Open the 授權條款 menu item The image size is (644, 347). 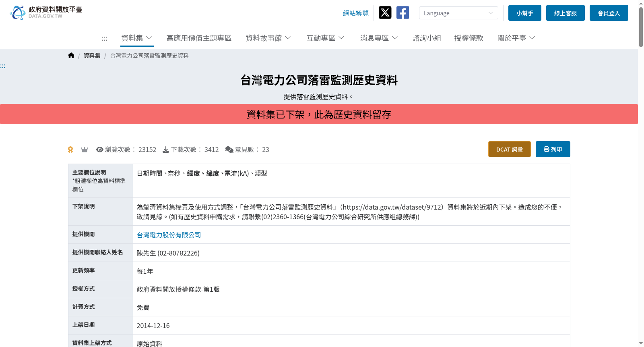coord(469,38)
